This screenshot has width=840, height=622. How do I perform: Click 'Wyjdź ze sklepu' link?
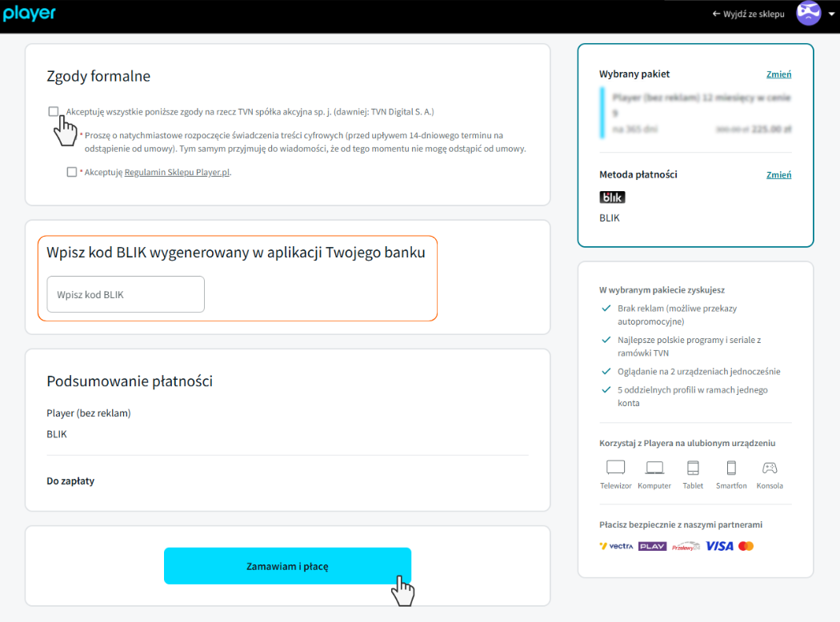point(748,14)
